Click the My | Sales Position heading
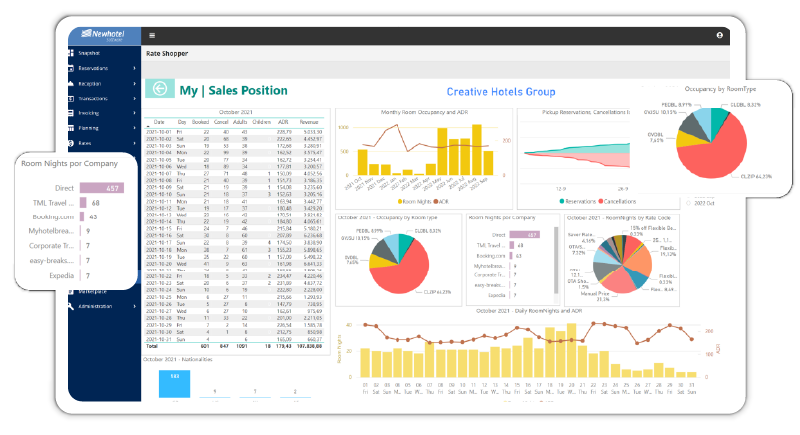This screenshot has height=435, width=800. [233, 90]
